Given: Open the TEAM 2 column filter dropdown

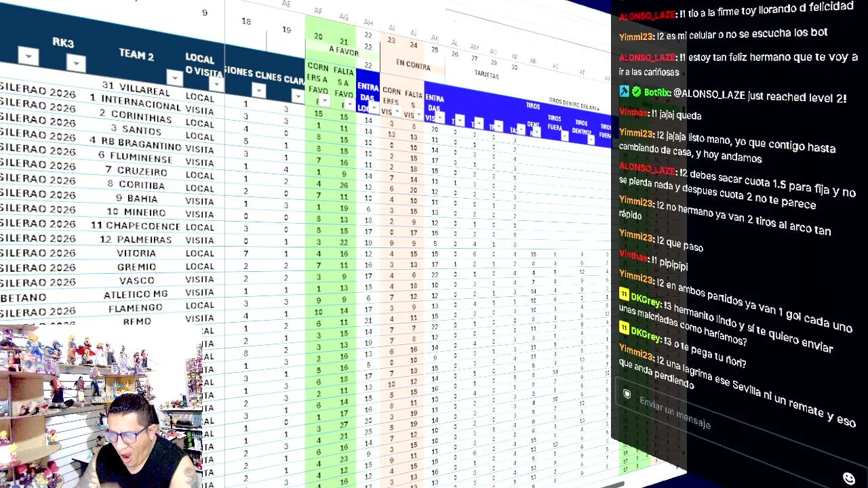Looking at the screenshot, I should click(174, 78).
